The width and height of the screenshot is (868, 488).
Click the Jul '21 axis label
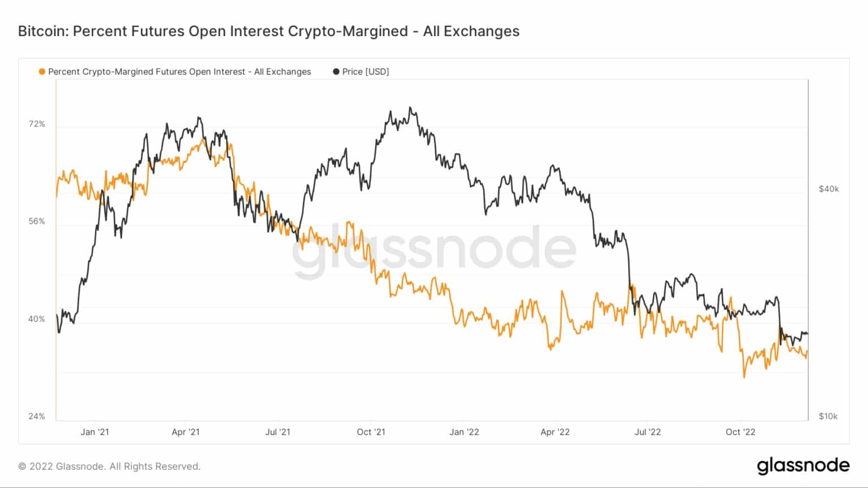click(278, 432)
